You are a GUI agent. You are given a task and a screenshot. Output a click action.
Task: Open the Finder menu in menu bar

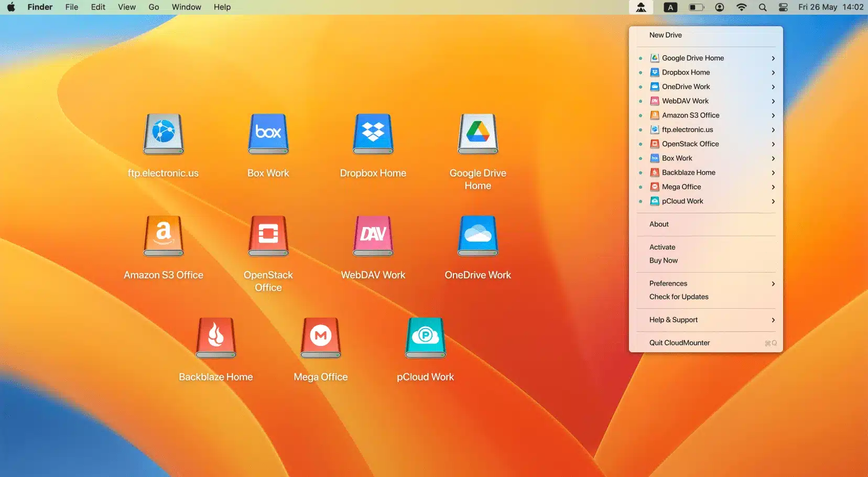[x=40, y=7]
